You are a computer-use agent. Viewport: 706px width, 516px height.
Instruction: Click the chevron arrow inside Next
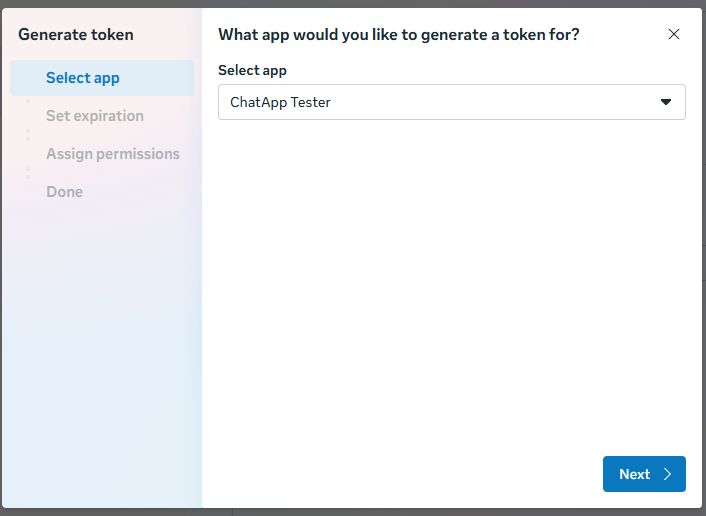668,474
